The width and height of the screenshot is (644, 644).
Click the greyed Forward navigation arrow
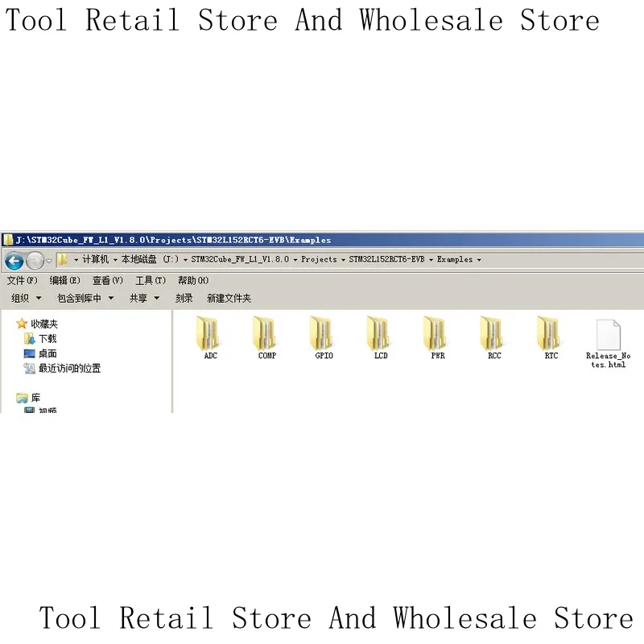[x=35, y=260]
